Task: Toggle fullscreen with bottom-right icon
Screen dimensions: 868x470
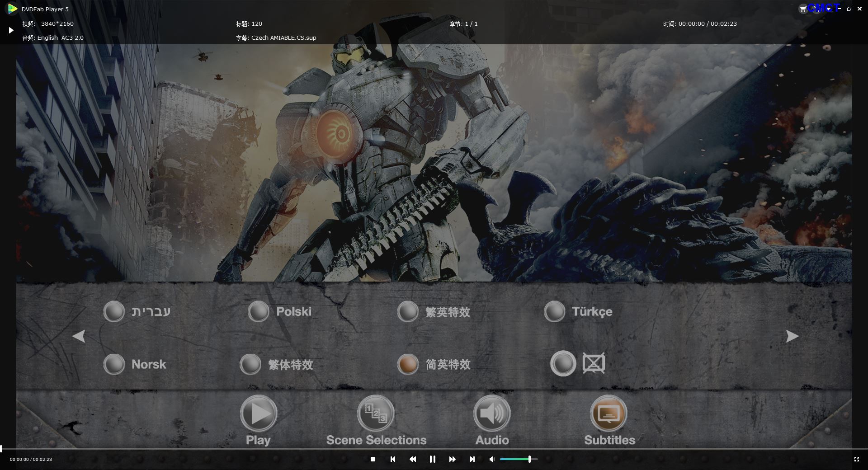Action: pyautogui.click(x=856, y=459)
